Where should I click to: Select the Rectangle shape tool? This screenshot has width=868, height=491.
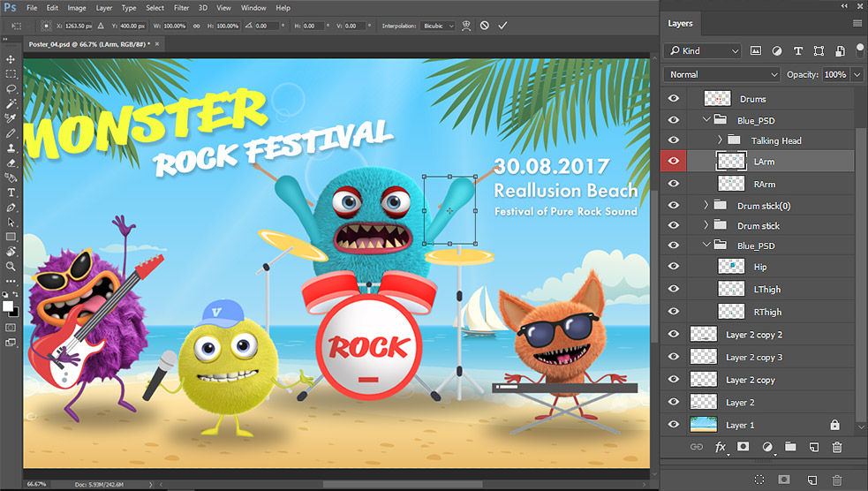[11, 237]
